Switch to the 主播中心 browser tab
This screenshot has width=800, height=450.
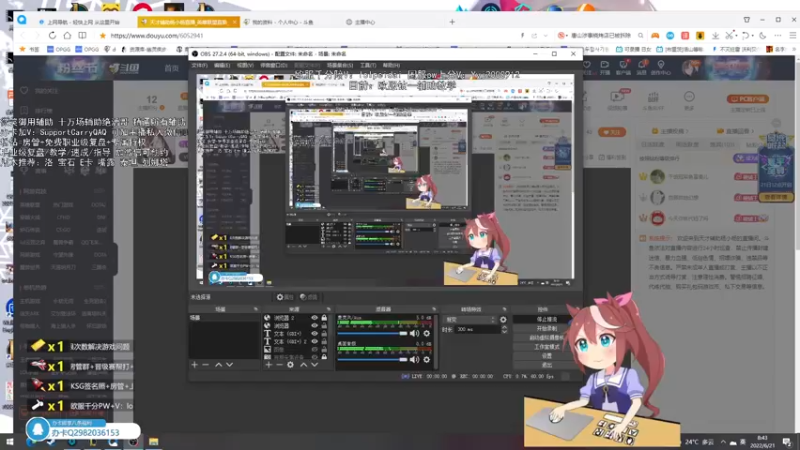[364, 22]
